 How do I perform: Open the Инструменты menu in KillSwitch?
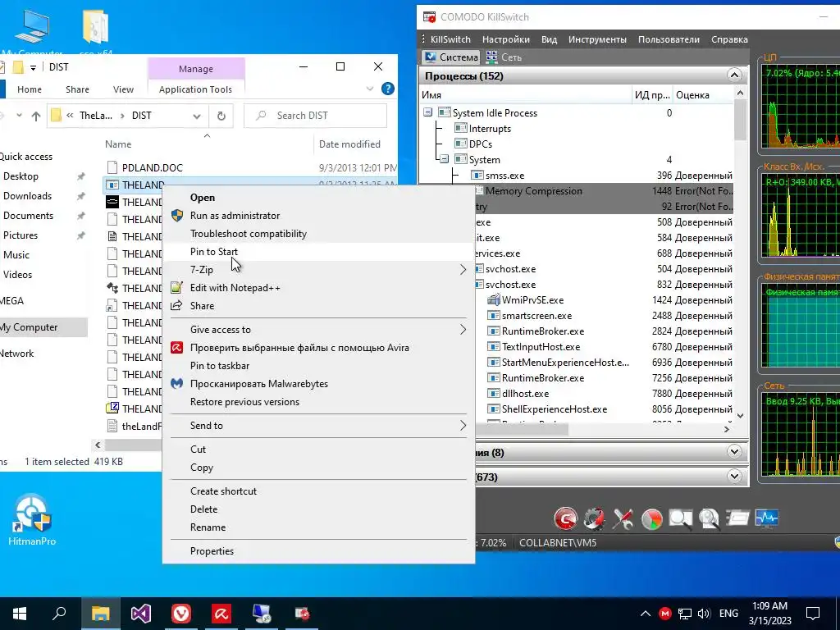point(597,39)
